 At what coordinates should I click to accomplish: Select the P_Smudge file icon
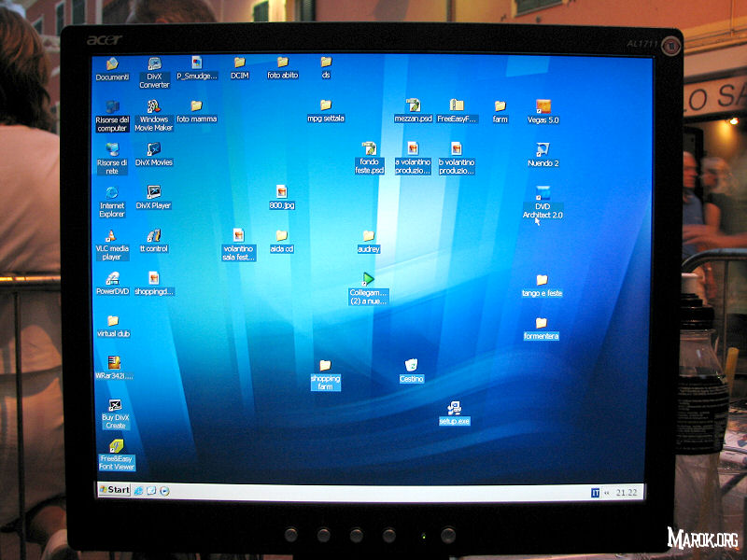point(197,68)
